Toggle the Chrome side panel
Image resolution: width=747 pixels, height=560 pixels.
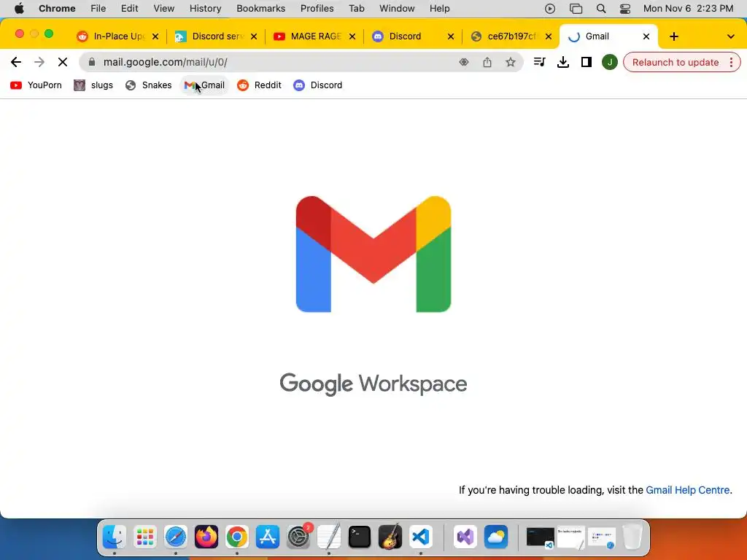(586, 62)
